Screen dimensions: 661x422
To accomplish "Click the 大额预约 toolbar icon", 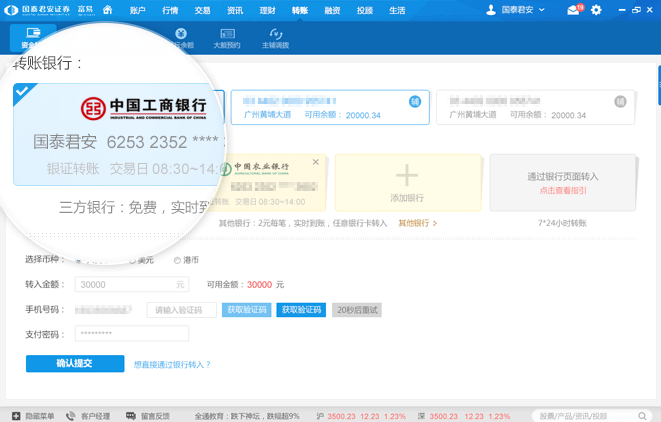I will click(227, 39).
